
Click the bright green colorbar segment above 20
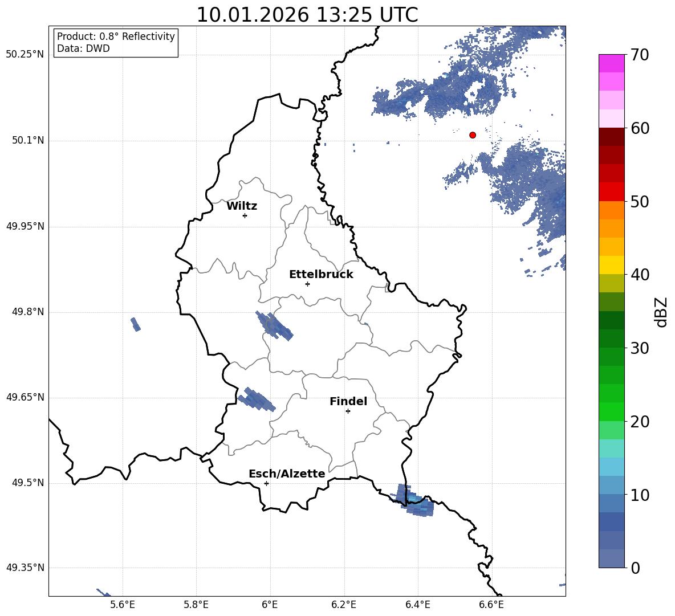(611, 411)
